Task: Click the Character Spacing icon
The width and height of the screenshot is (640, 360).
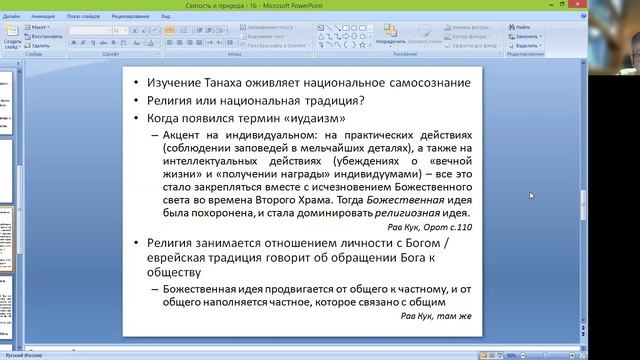Action: (x=124, y=43)
